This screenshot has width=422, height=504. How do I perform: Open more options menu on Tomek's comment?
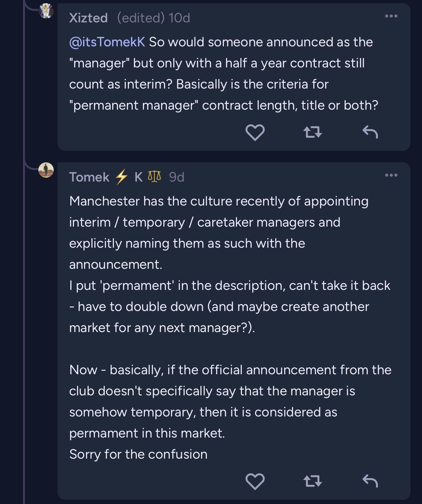[x=391, y=175]
